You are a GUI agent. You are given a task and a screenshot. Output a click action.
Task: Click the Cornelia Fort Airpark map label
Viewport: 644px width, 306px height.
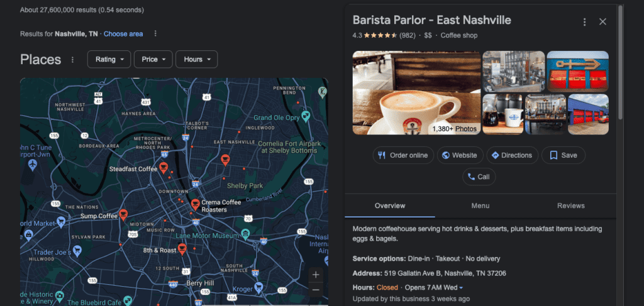(289, 147)
